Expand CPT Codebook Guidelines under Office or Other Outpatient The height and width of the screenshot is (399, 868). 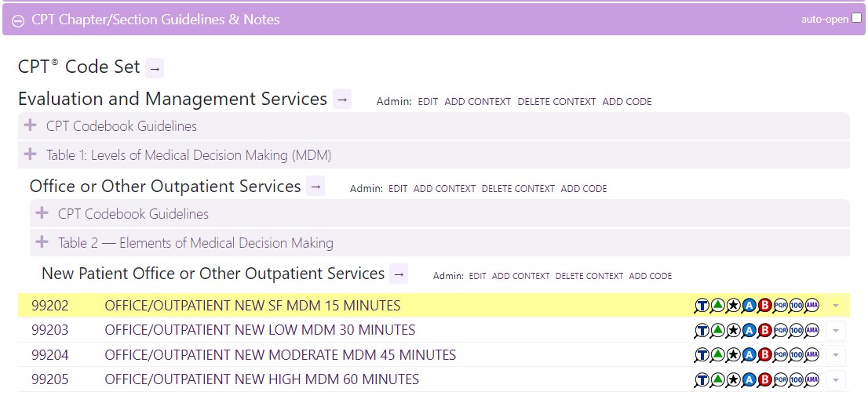pos(439,213)
